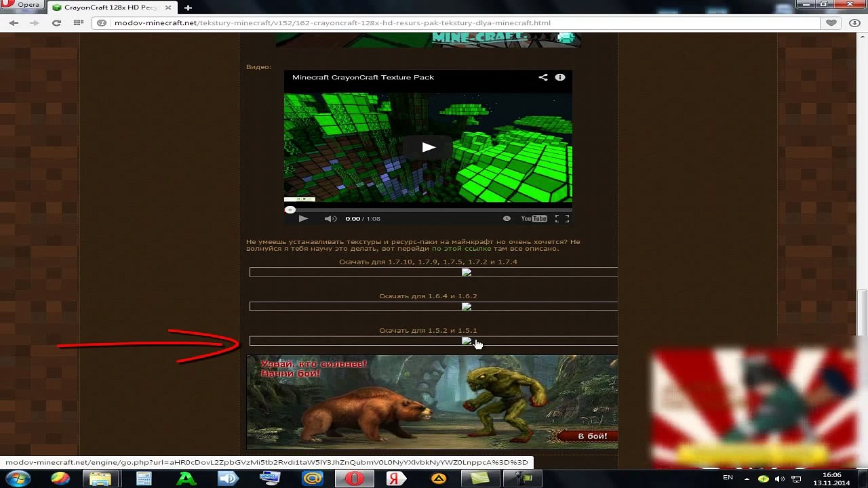Show video info icon
Viewport: 868px width, 488px height.
pyautogui.click(x=560, y=77)
